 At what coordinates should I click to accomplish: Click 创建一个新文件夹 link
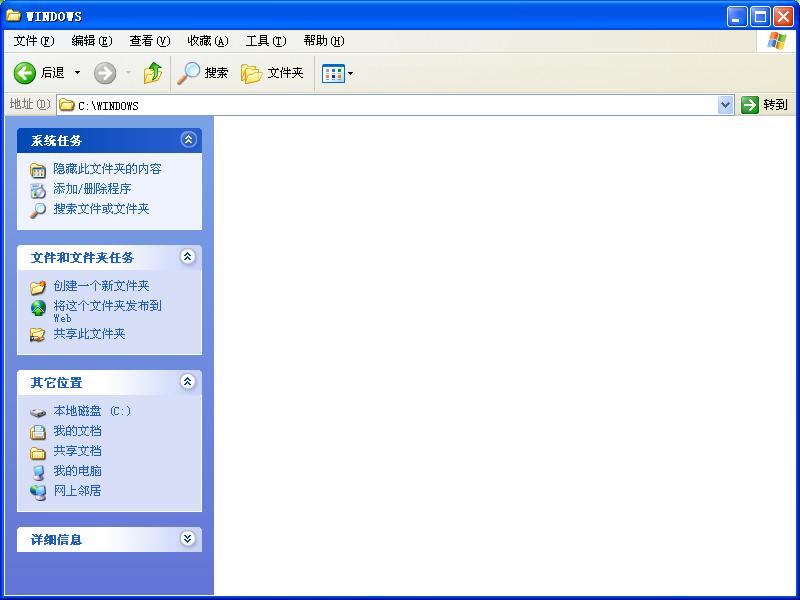point(101,286)
